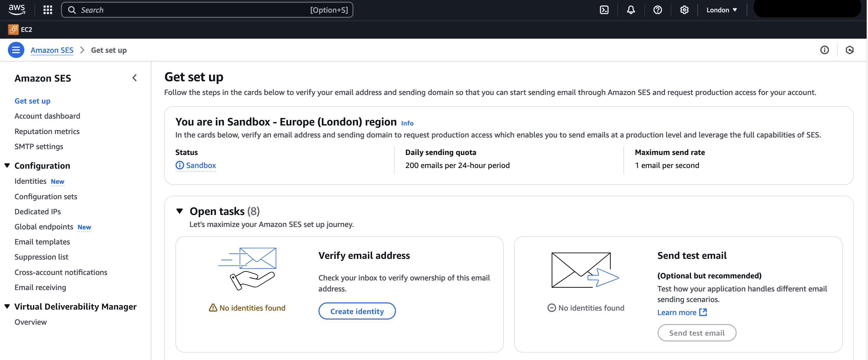Click the Send test email button
The width and height of the screenshot is (868, 360).
[x=697, y=333]
